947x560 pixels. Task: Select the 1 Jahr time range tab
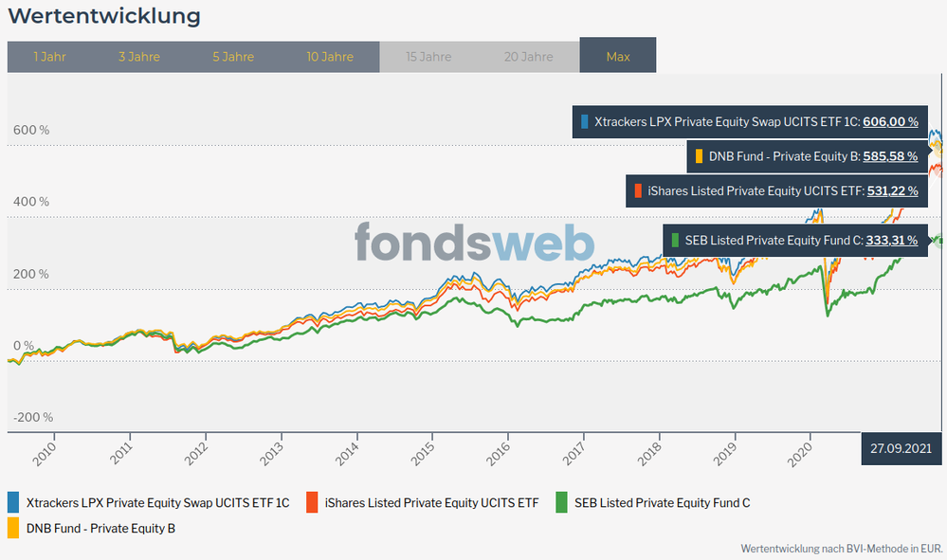coord(48,57)
